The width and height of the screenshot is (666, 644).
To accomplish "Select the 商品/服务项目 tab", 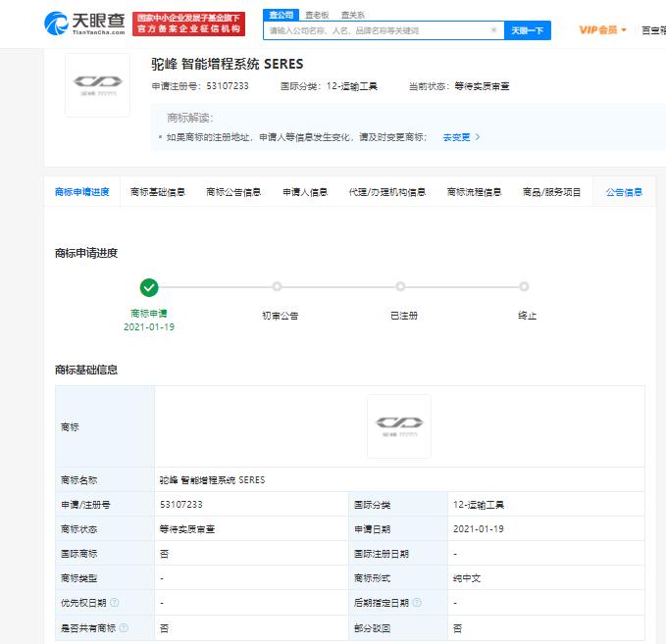I will point(551,192).
